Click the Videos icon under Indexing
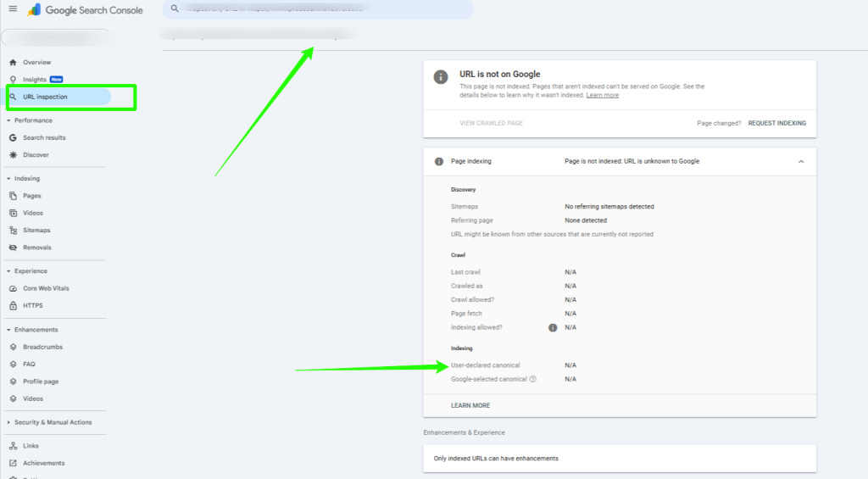 [x=14, y=213]
